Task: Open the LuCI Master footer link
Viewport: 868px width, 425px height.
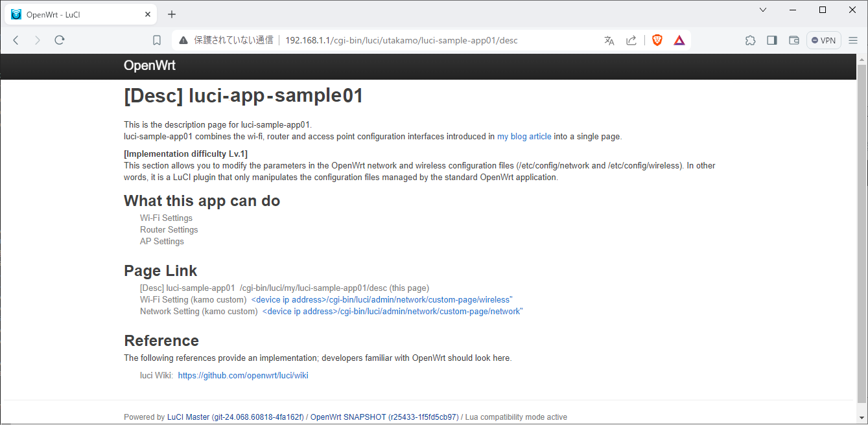Action: tap(236, 417)
